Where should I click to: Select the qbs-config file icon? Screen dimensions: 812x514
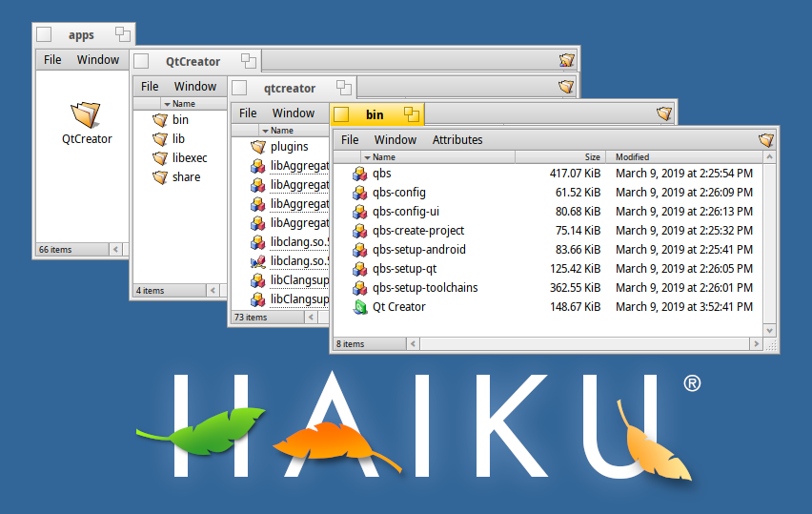360,193
